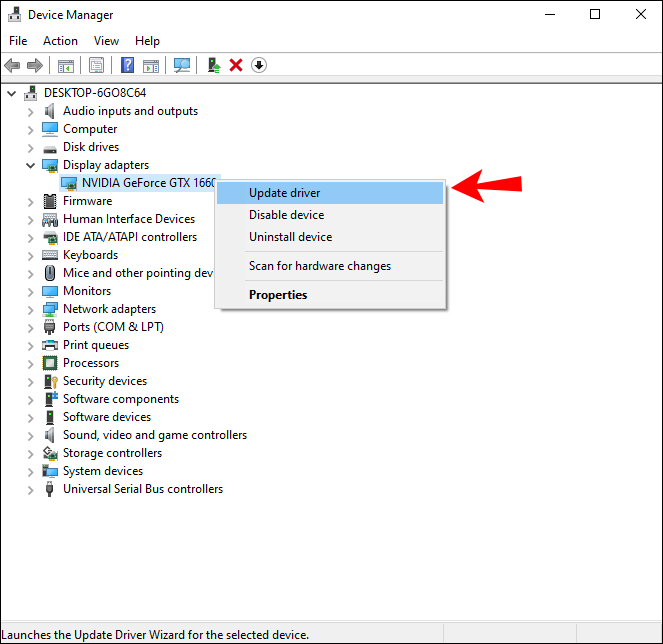Viewport: 663px width, 644px height.
Task: Click the Universal Serial Bus controllers icon
Action: click(49, 489)
